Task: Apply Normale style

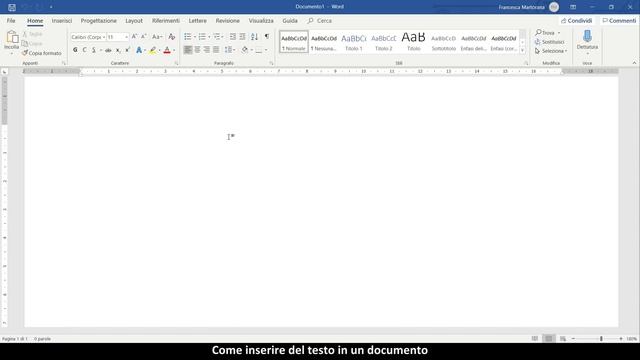Action: (x=294, y=42)
